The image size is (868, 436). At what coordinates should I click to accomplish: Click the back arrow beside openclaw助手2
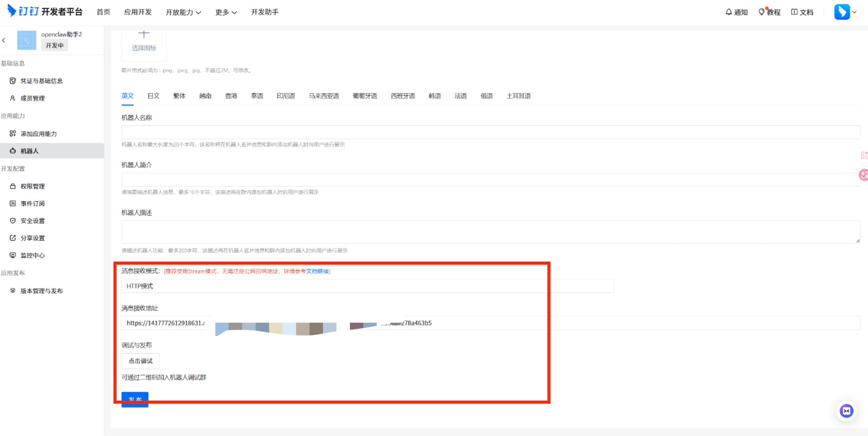pyautogui.click(x=4, y=41)
